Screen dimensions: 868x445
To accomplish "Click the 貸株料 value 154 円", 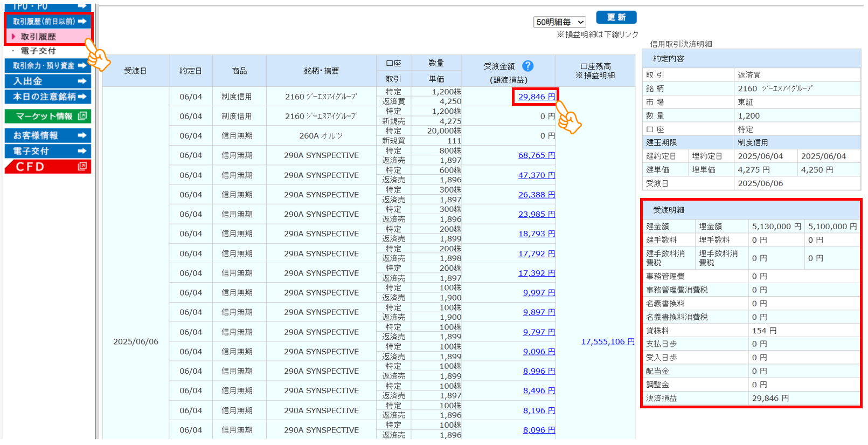I will point(764,331).
